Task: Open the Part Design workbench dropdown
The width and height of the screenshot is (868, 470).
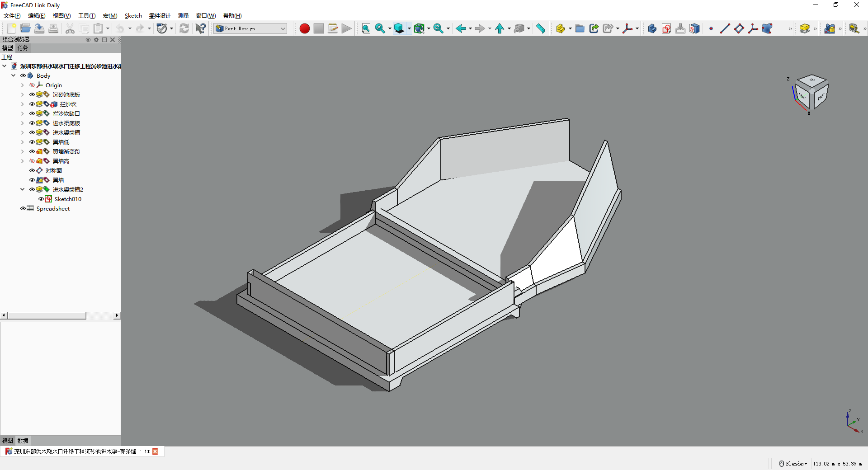Action: click(251, 28)
